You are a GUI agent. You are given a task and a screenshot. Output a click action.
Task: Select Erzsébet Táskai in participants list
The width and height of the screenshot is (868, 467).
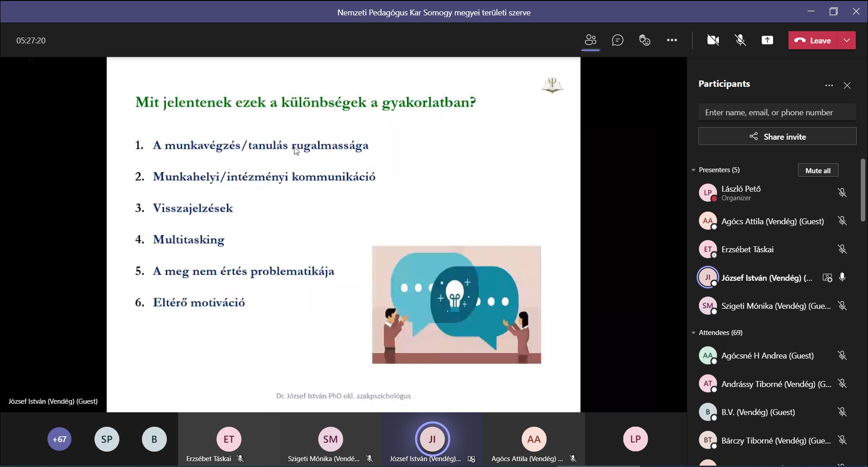(x=747, y=250)
